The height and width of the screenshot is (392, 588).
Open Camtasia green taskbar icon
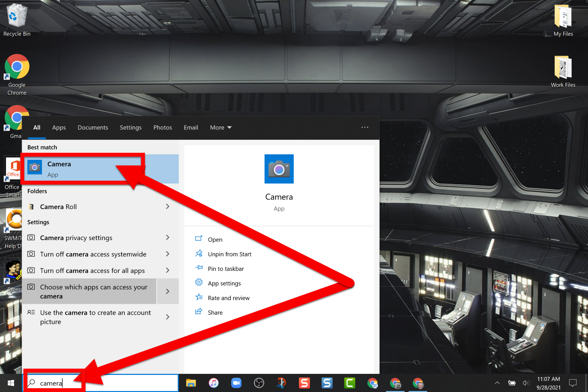[350, 383]
